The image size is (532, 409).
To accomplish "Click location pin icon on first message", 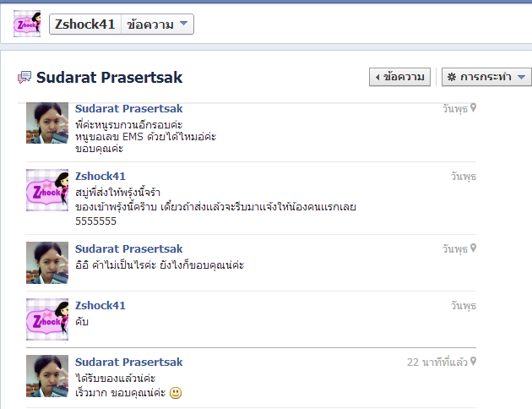I will (473, 108).
